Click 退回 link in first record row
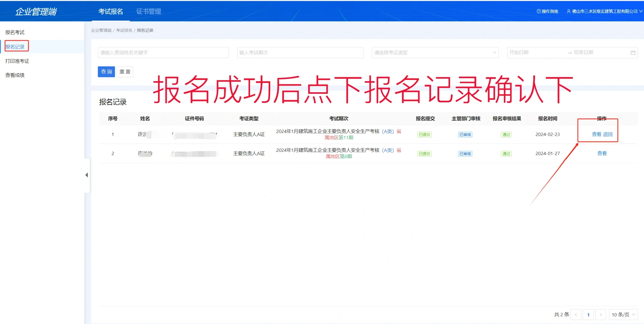This screenshot has width=644, height=324. pos(608,134)
